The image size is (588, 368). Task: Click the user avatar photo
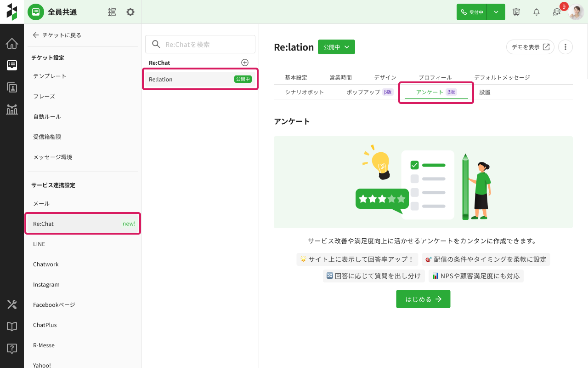[576, 12]
